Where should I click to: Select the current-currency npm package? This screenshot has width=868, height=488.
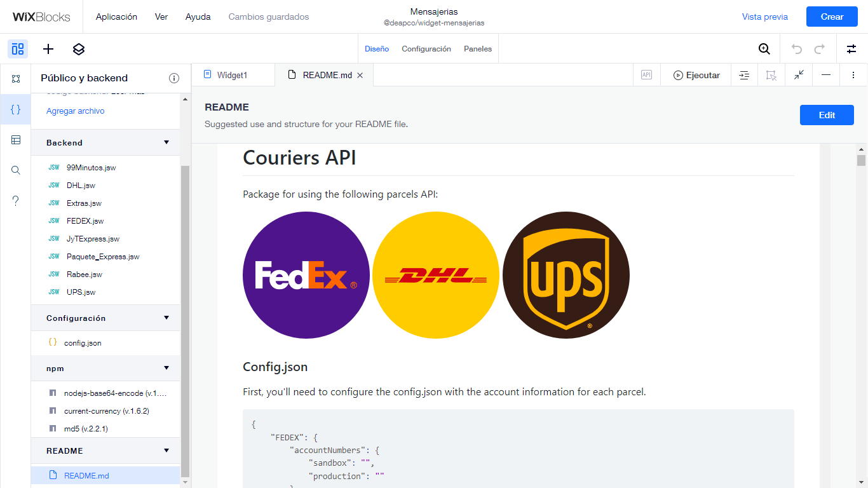(x=105, y=411)
